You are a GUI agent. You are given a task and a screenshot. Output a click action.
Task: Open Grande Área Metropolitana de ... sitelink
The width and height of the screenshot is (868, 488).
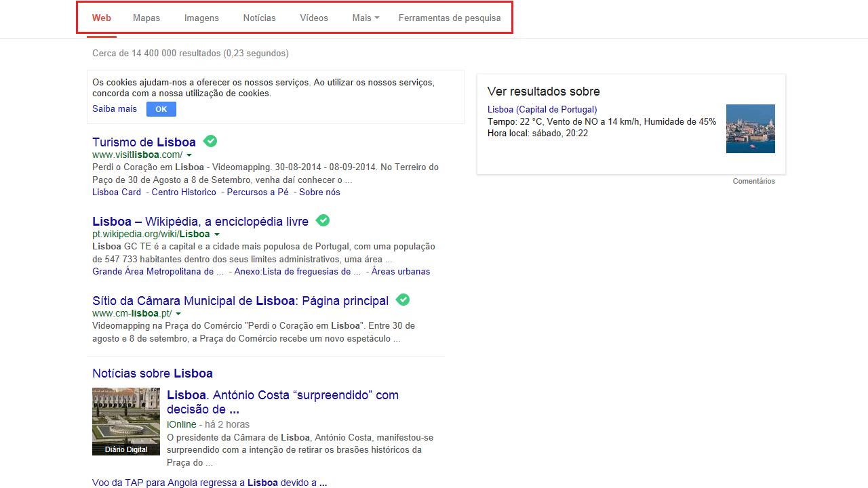pyautogui.click(x=158, y=272)
